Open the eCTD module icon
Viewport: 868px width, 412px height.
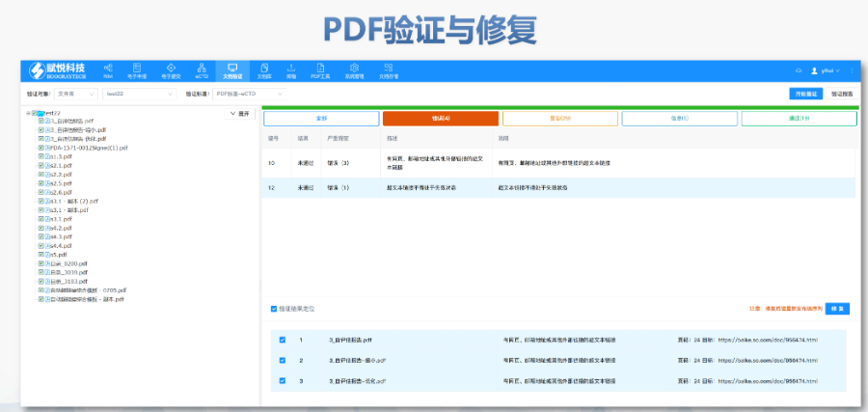(202, 68)
